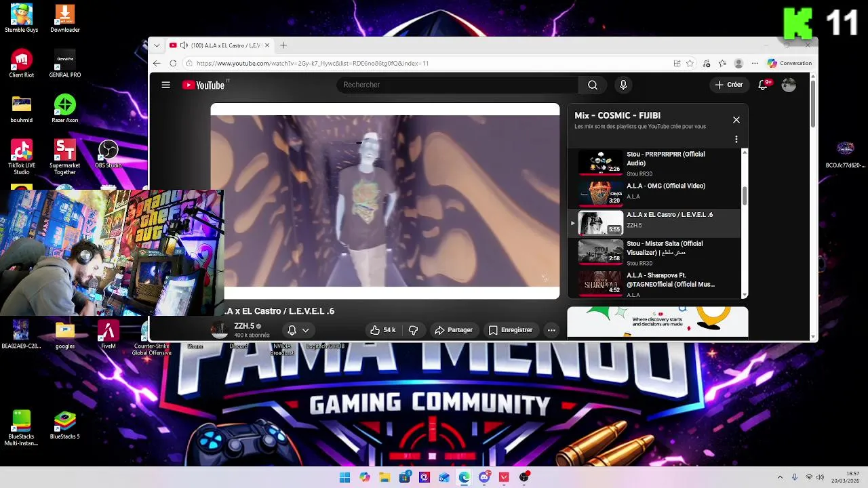Open the ZZH.5 channel name
868x488 pixels.
pyautogui.click(x=244, y=326)
